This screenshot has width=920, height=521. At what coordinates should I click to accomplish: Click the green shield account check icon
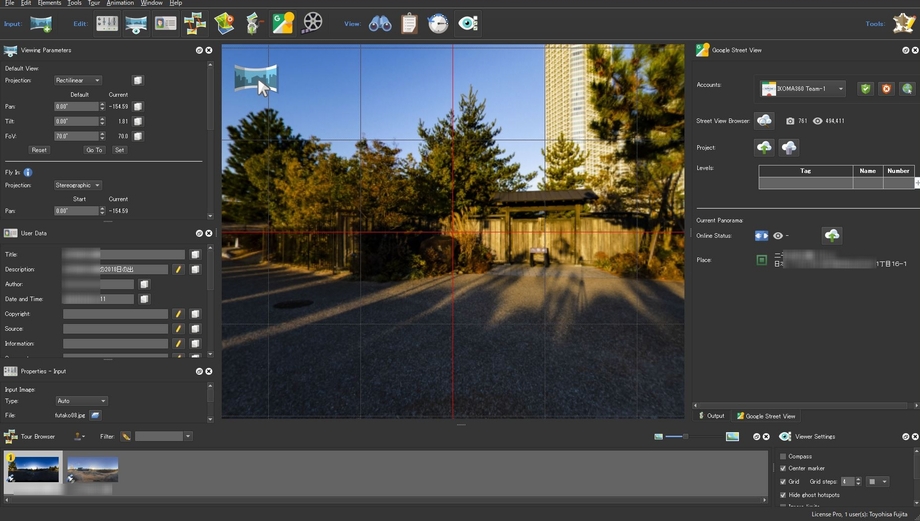865,89
